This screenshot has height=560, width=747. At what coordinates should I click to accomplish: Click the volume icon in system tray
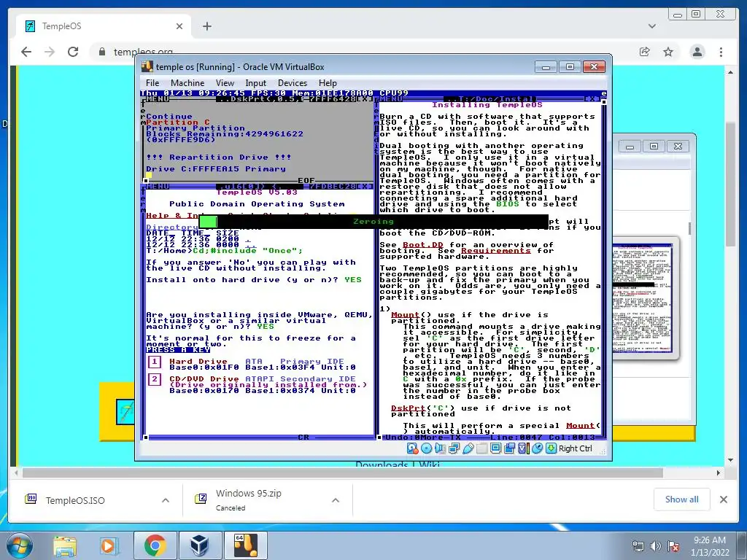click(x=656, y=545)
